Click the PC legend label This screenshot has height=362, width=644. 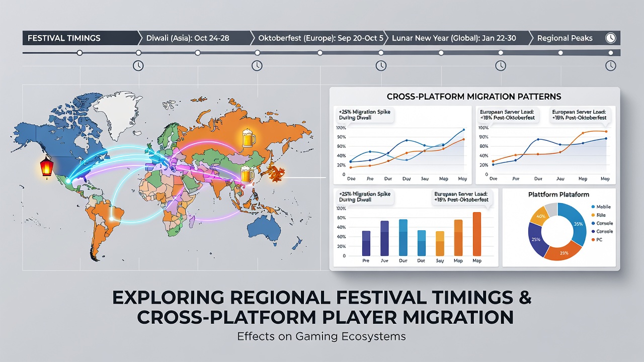pyautogui.click(x=600, y=240)
